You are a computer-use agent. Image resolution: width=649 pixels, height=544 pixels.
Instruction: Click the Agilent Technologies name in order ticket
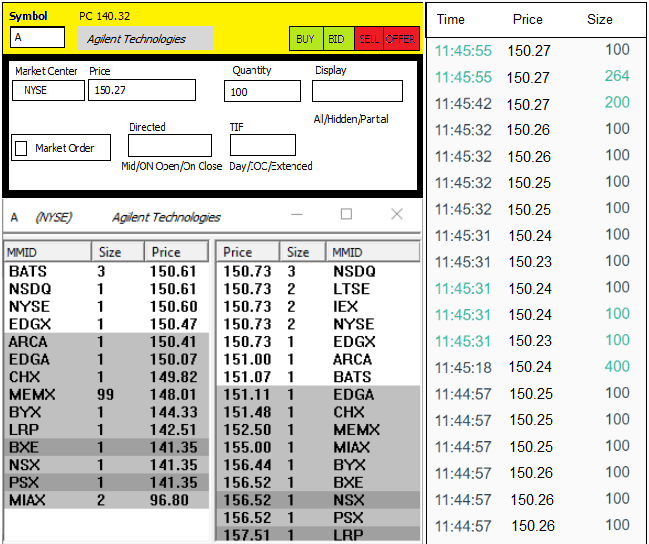coord(136,39)
